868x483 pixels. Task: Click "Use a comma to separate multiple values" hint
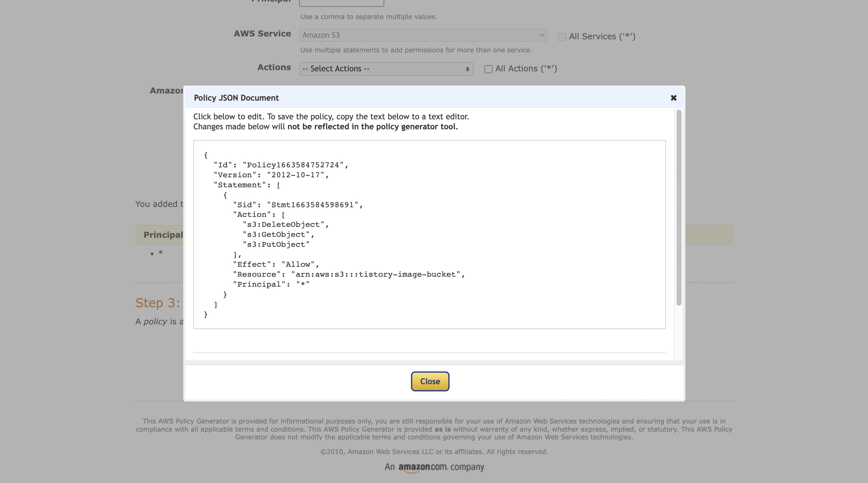point(369,17)
